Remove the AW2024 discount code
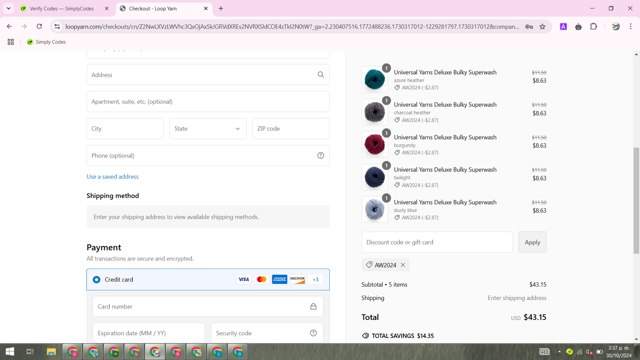 403,265
